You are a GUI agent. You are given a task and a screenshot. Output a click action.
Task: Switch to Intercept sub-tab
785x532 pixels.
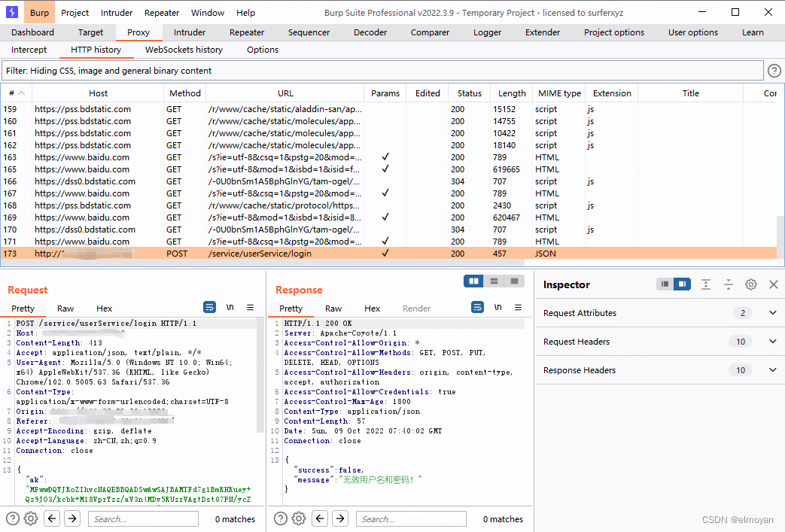pyautogui.click(x=29, y=50)
